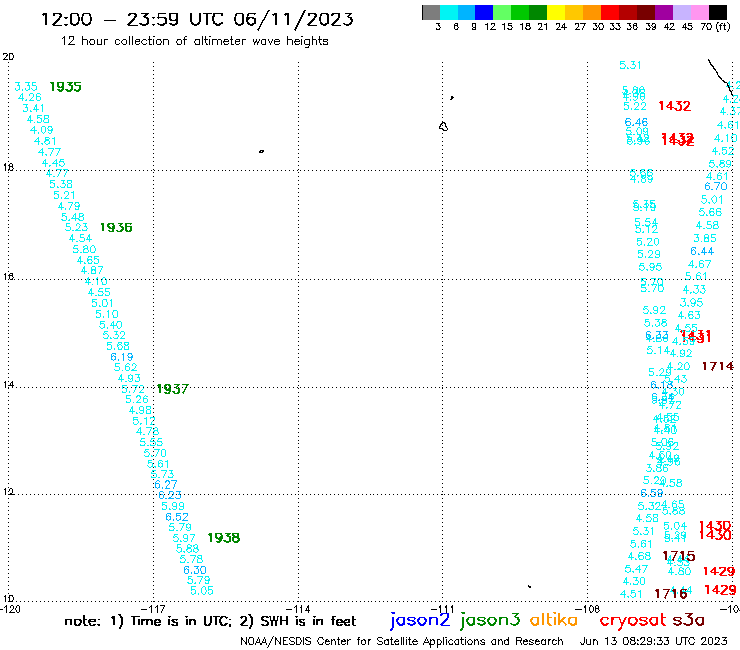
Task: Click the green '1937' time label
Action: [172, 389]
